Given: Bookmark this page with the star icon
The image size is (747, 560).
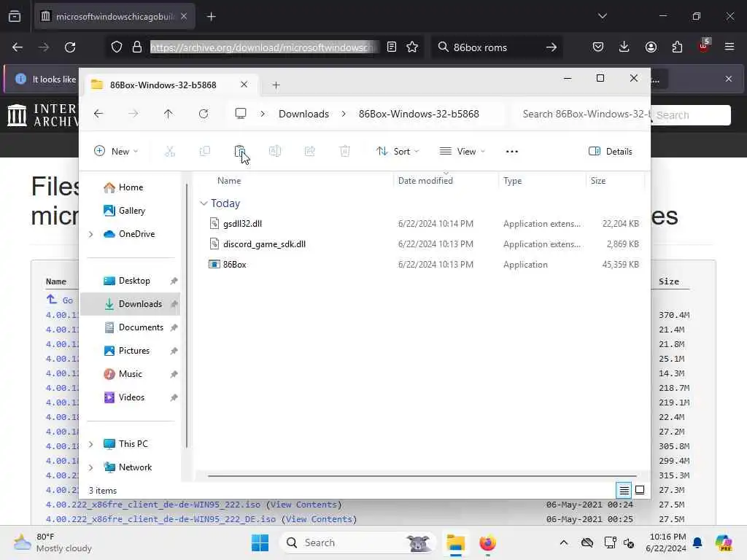Looking at the screenshot, I should pyautogui.click(x=412, y=47).
